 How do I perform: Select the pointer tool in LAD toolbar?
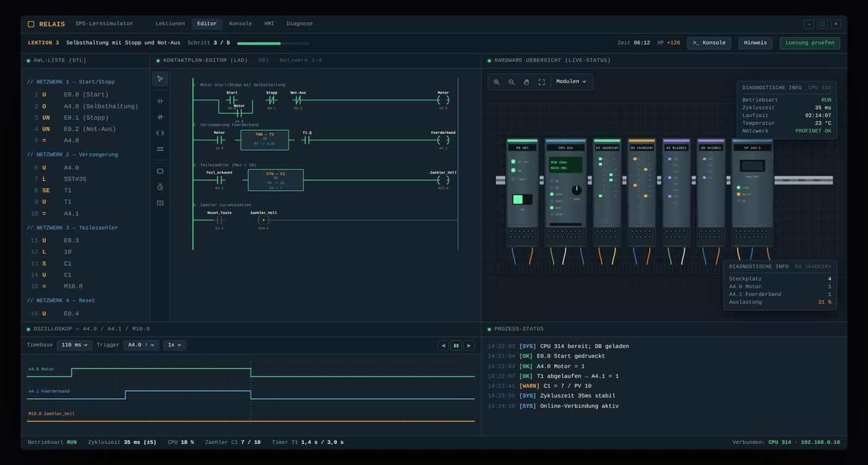160,79
